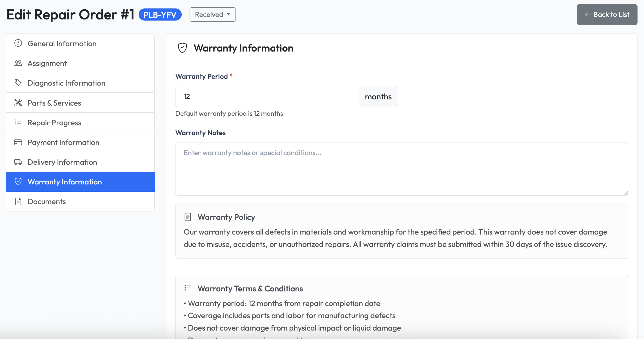The height and width of the screenshot is (339, 644).
Task: Click the PLB-YFV order badge
Action: click(x=160, y=15)
